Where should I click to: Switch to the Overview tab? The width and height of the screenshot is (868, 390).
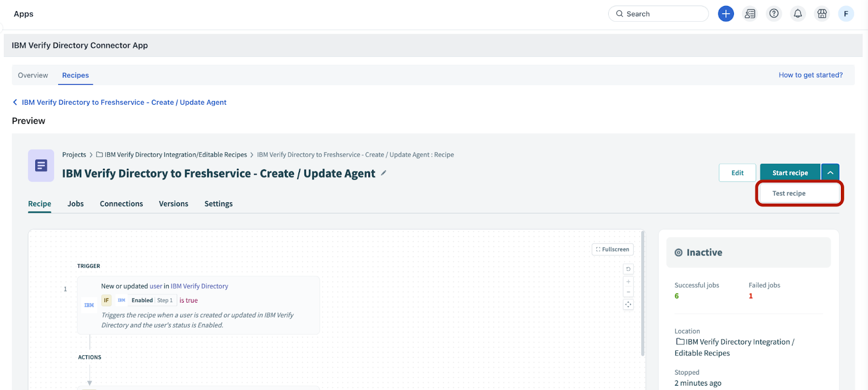33,75
